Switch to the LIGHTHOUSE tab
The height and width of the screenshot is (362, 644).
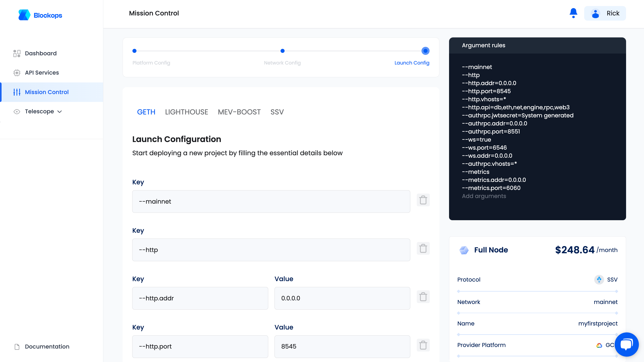click(x=186, y=112)
